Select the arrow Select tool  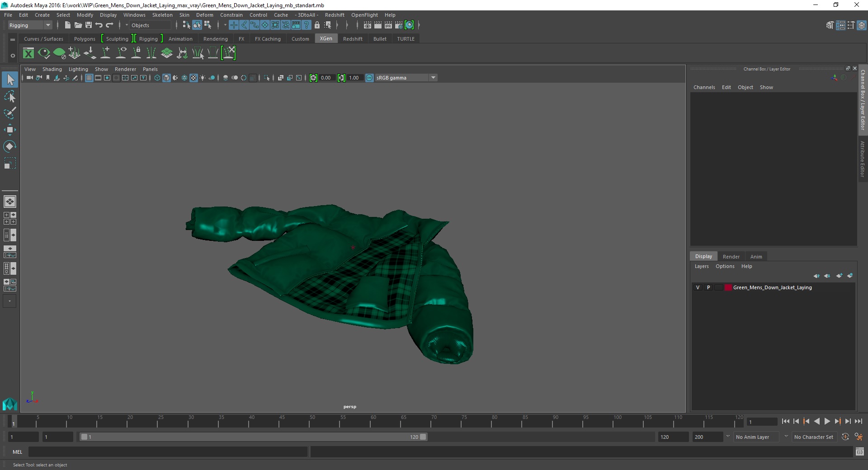point(10,80)
